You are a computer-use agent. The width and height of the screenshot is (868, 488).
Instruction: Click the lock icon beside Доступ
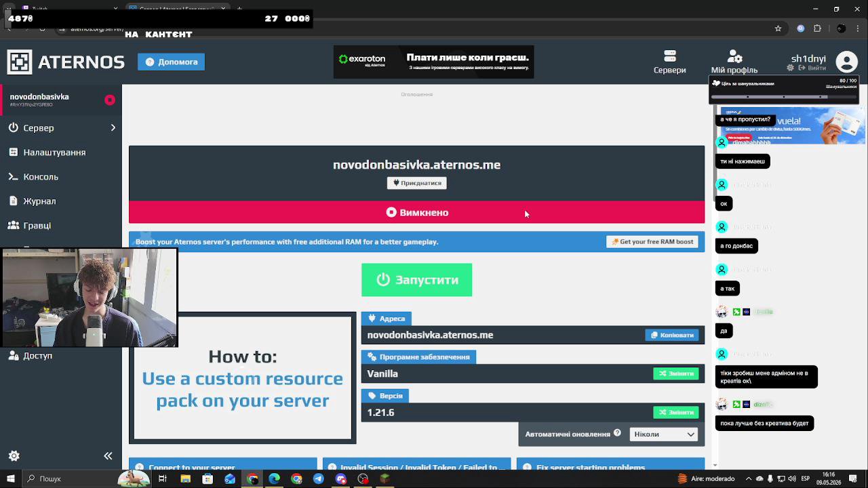14,355
